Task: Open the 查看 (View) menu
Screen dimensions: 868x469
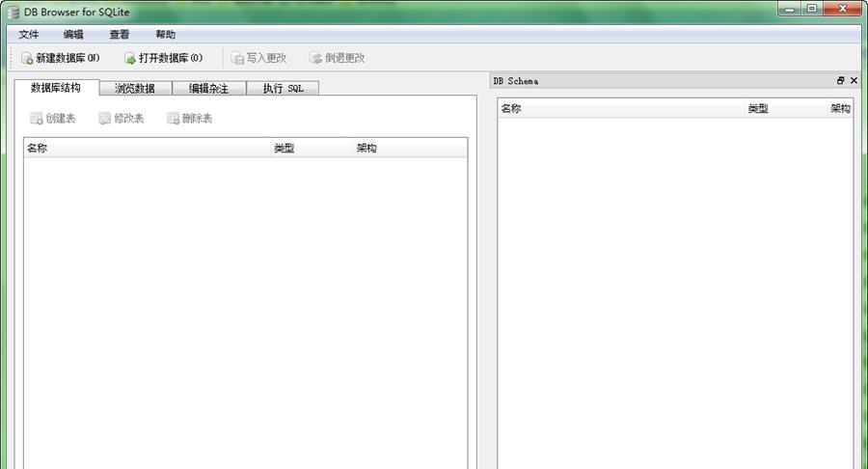Action: click(119, 35)
